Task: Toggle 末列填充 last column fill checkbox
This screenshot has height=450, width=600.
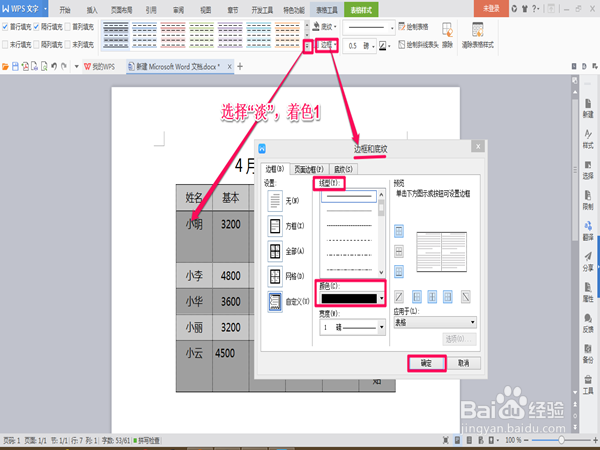Action: tap(68, 45)
